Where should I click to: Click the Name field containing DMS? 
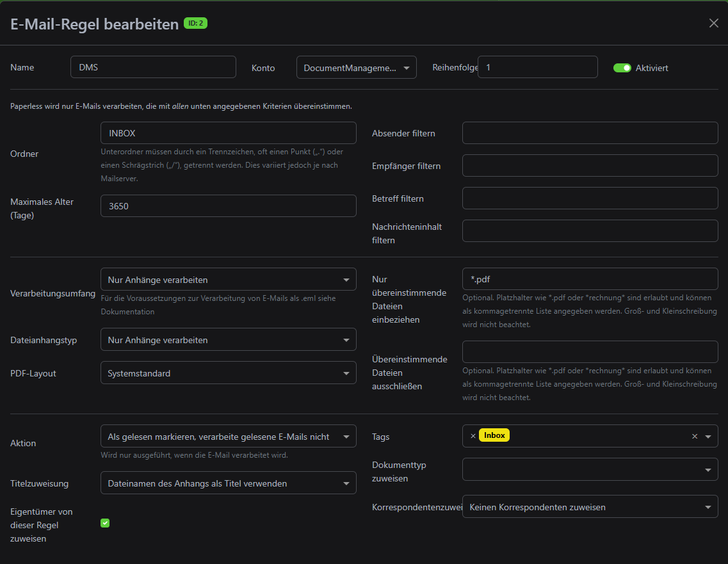click(x=153, y=67)
